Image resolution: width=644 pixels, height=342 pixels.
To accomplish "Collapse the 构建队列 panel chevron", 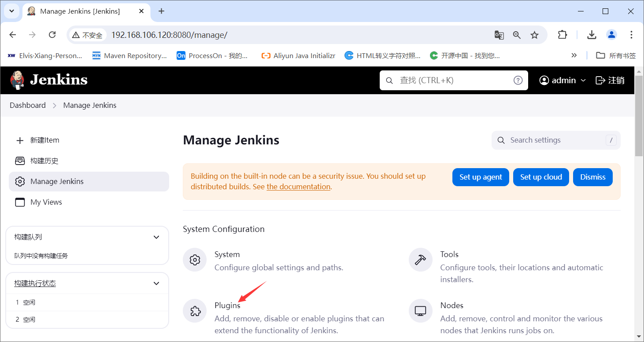I will (x=156, y=237).
